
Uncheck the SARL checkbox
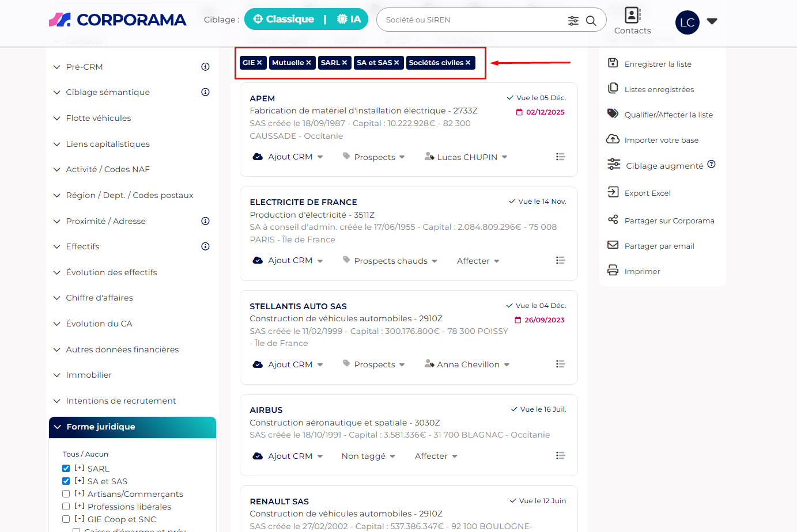click(x=66, y=469)
